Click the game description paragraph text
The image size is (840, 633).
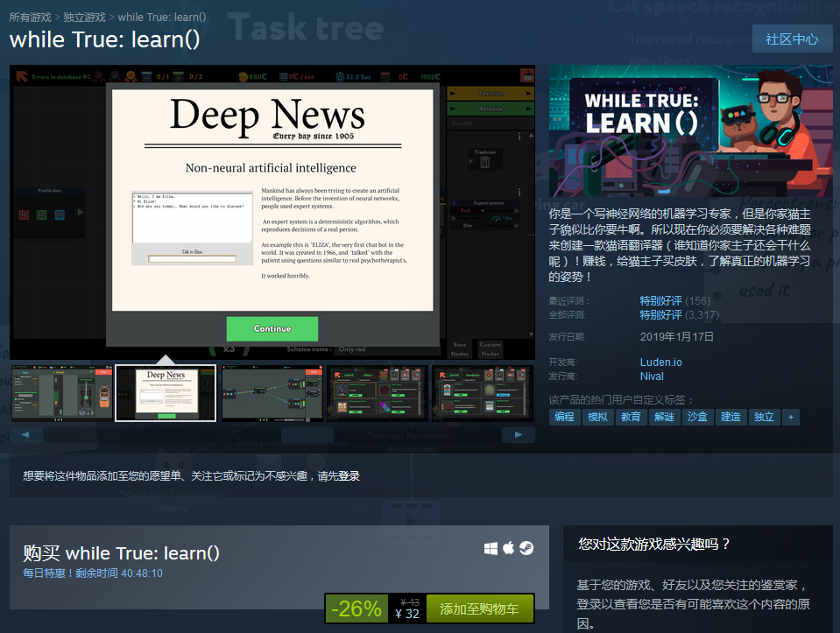click(x=680, y=245)
